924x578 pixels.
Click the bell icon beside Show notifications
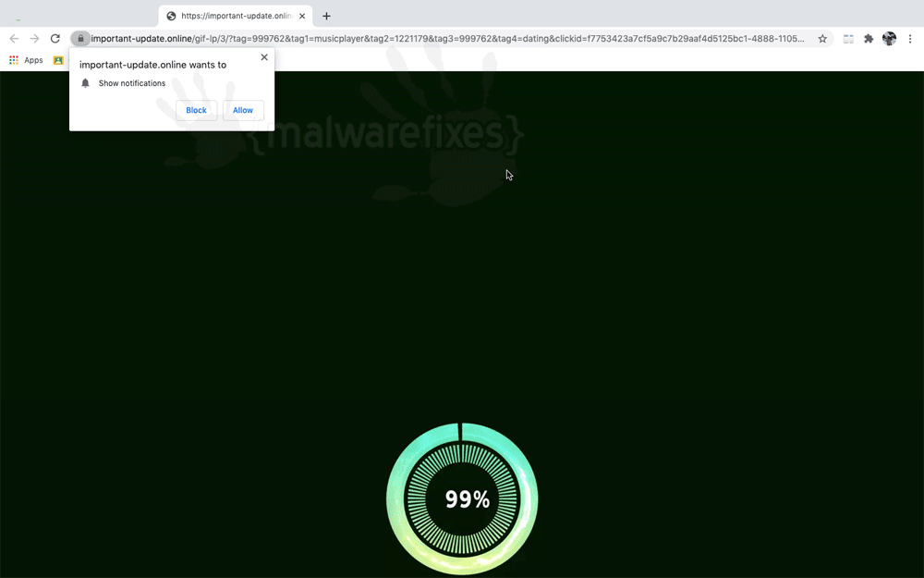tap(85, 83)
